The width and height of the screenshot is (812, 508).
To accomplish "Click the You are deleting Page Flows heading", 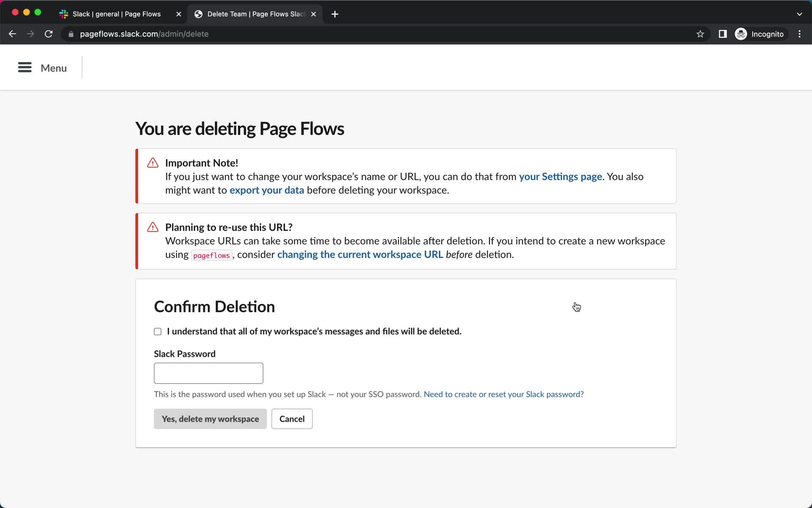I will point(240,129).
